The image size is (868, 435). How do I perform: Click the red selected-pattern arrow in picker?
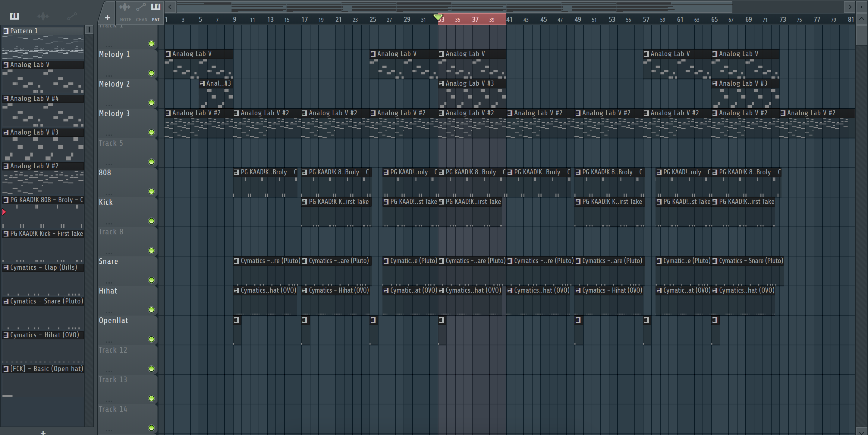click(4, 212)
